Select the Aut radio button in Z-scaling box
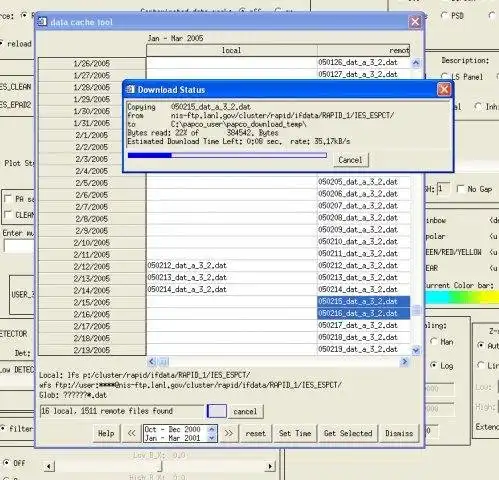Screen dimensions: 499x480 coord(480,346)
